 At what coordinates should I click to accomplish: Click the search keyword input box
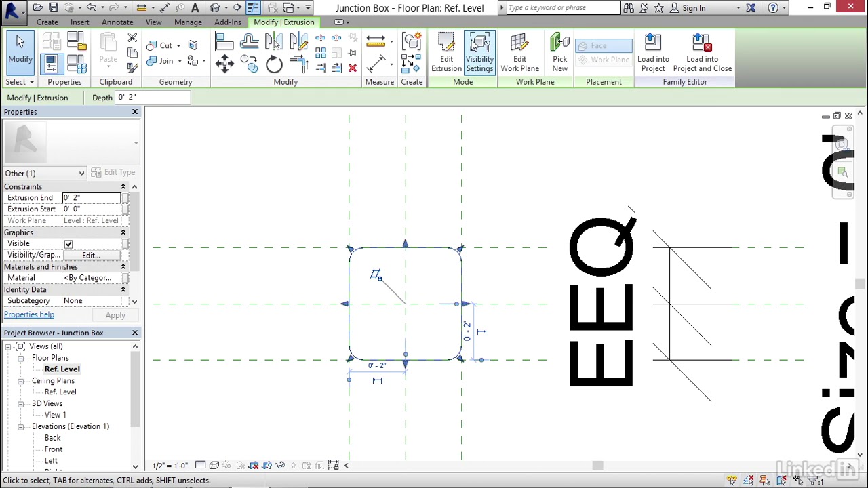tap(563, 7)
